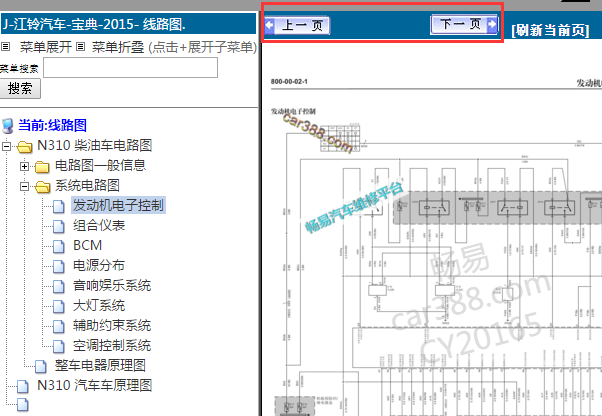Click the page icon beside 整车电器原理图

[x=41, y=366]
